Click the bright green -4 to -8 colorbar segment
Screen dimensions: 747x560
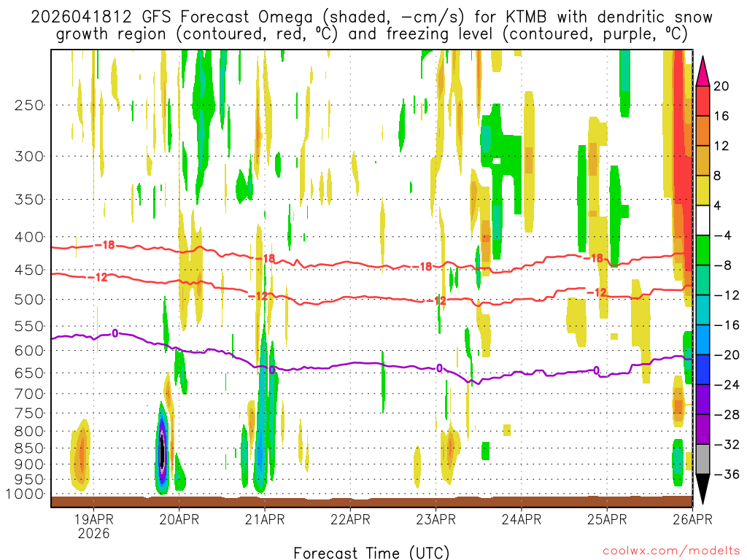[703, 251]
